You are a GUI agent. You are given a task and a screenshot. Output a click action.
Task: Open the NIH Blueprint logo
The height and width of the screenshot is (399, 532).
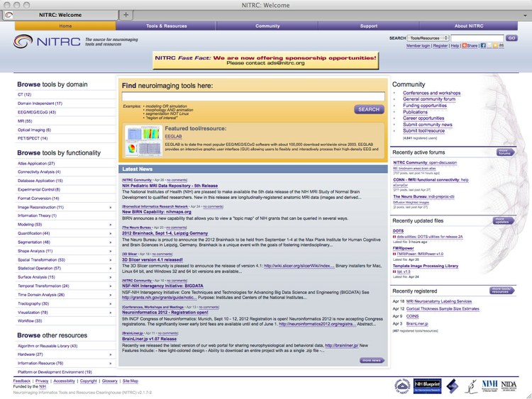(x=427, y=386)
